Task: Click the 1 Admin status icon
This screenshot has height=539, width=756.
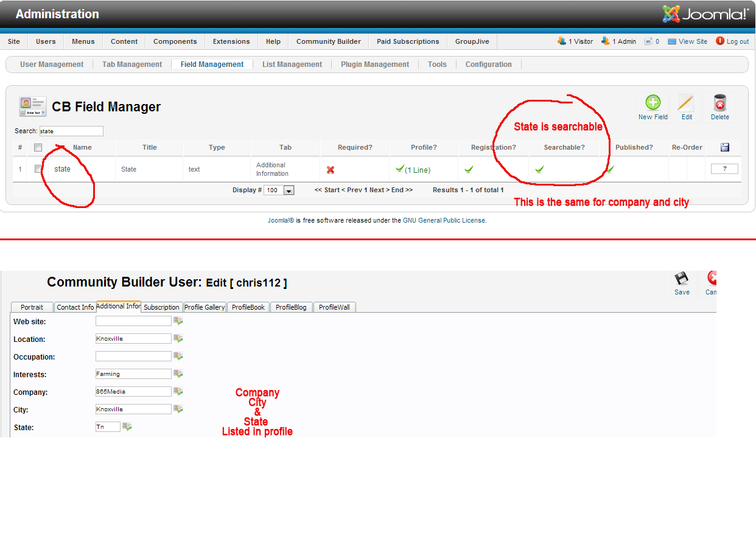Action: tap(605, 41)
